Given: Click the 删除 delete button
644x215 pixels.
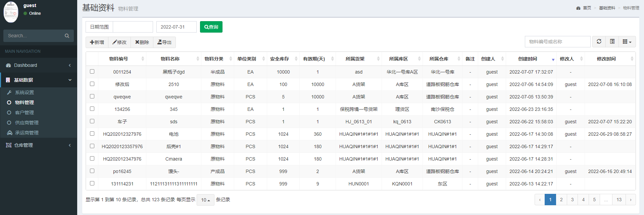Looking at the screenshot, I should 142,42.
